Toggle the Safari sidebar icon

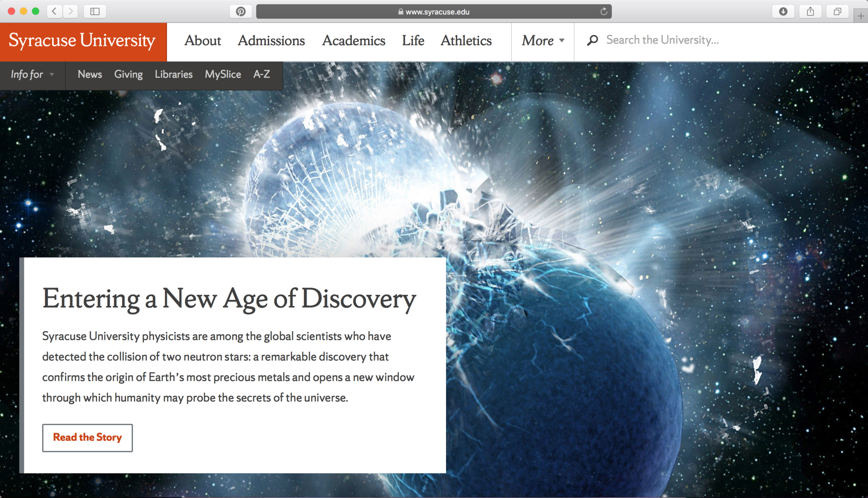(x=95, y=11)
